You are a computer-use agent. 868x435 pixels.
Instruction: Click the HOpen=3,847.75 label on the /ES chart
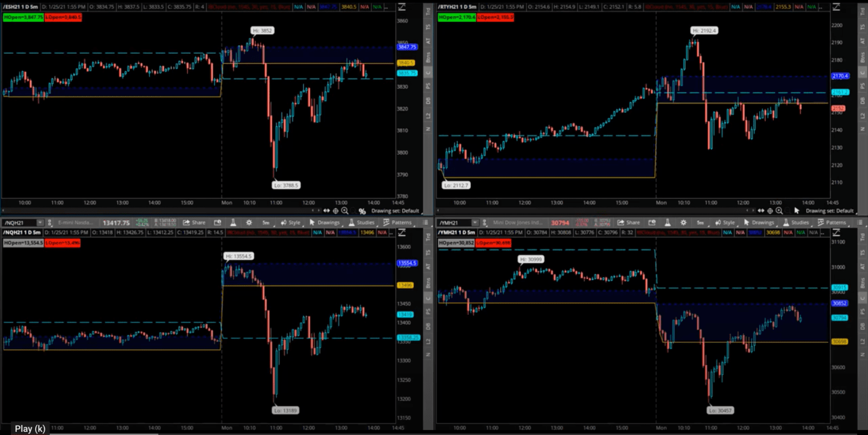[x=23, y=17]
